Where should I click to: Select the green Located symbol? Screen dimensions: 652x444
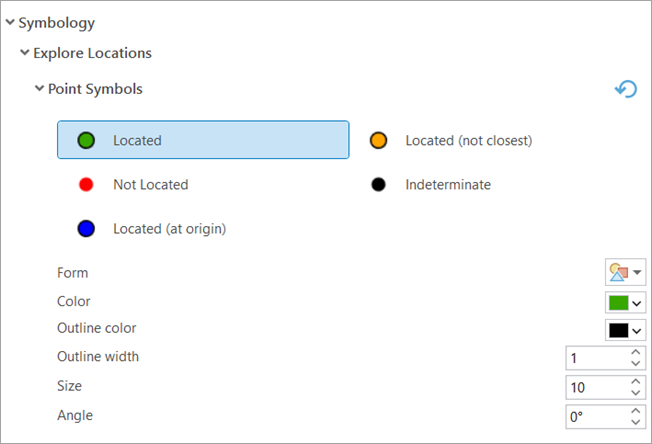tap(203, 140)
